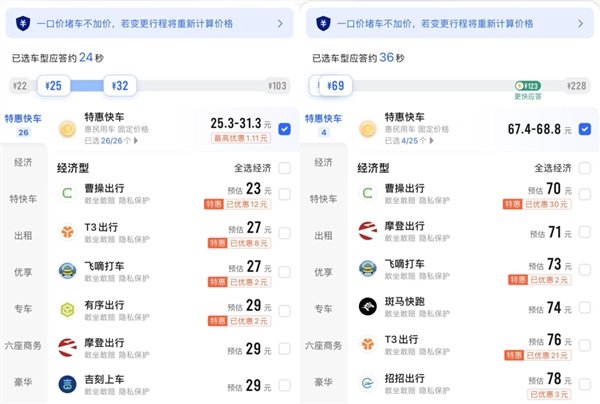The image size is (600, 404).
Task: Click the T3出行 logo priced 76 元
Action: pyautogui.click(x=368, y=344)
